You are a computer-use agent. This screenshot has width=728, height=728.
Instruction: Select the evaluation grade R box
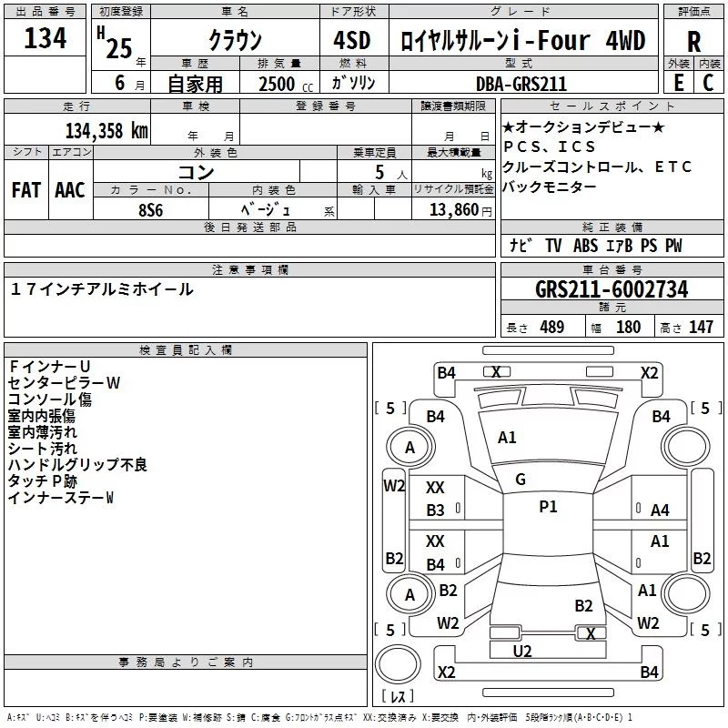694,41
